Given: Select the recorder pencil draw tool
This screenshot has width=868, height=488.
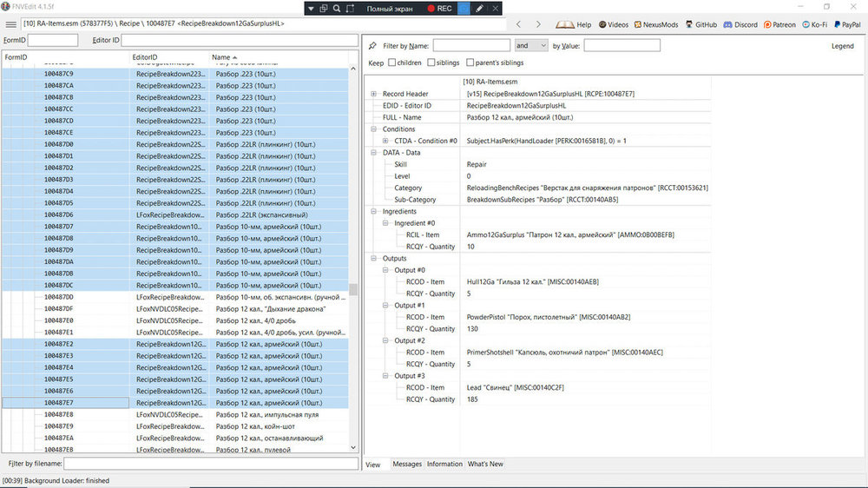Looking at the screenshot, I should coord(479,9).
